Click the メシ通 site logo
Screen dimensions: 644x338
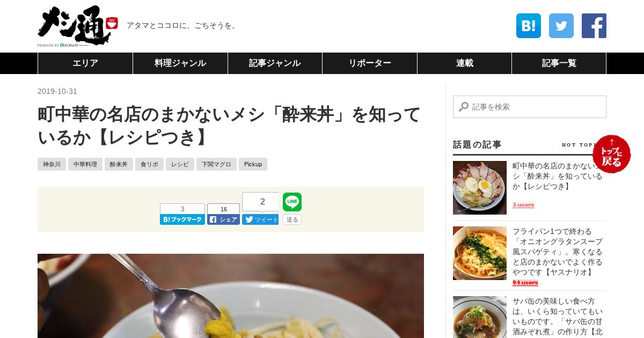point(77,26)
